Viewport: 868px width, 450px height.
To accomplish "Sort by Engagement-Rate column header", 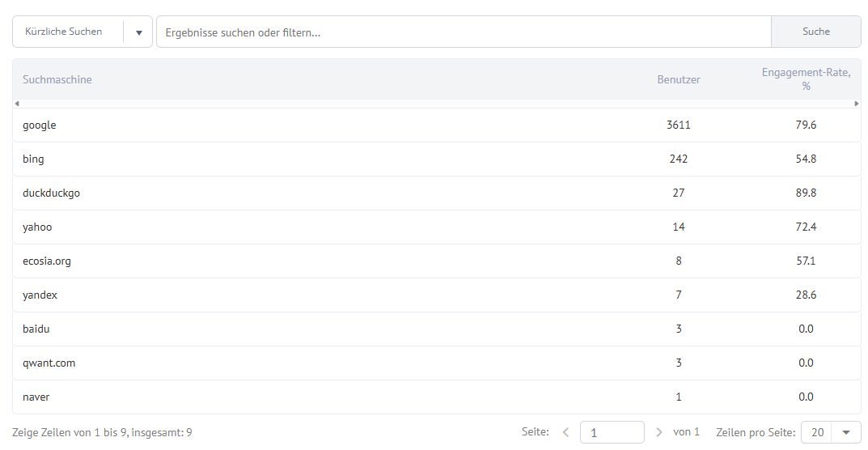I will [806, 79].
